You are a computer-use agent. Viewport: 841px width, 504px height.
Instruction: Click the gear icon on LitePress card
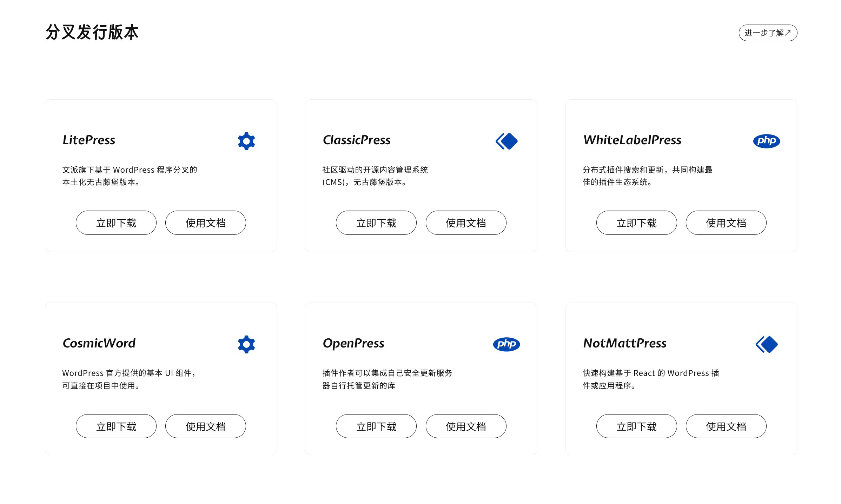(x=246, y=141)
